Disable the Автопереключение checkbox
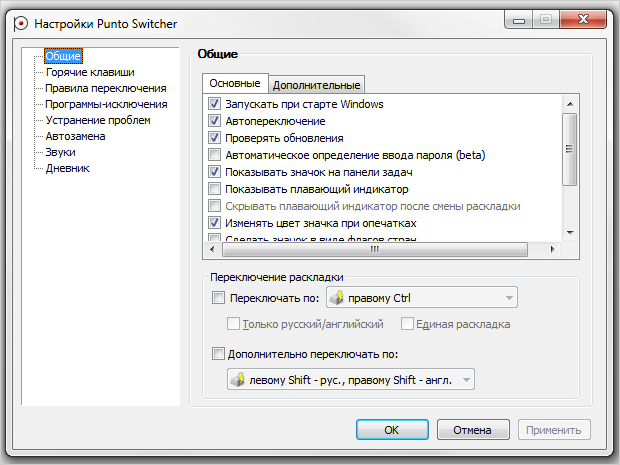The height and width of the screenshot is (465, 620). 214,121
